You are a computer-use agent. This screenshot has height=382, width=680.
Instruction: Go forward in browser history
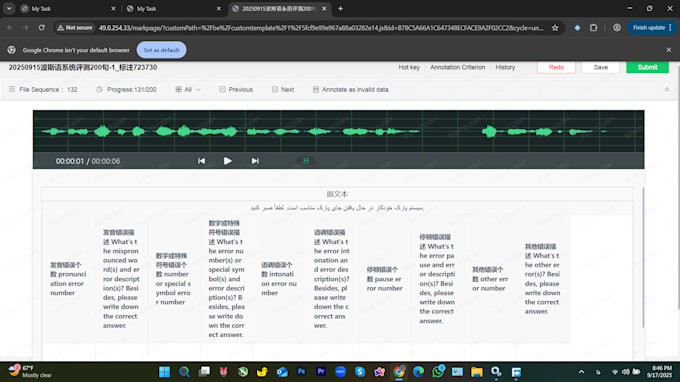click(x=26, y=28)
